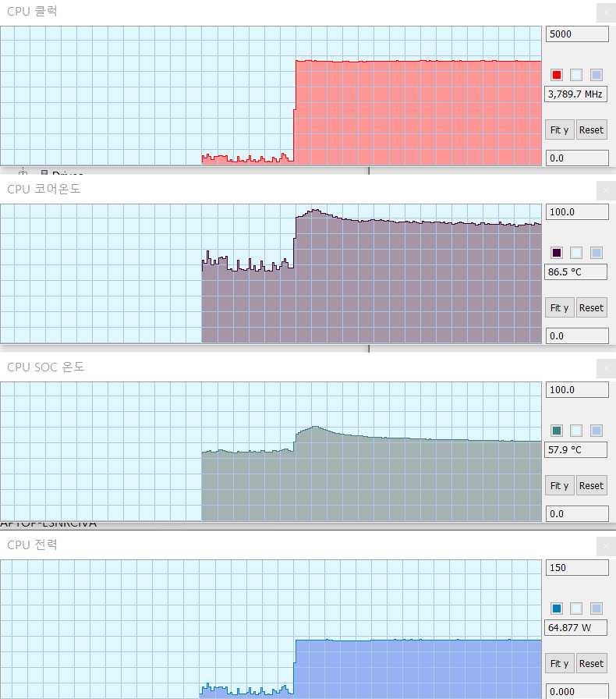The image size is (616, 699).
Task: Click the dark purple line swatch in CPU 코어온도 graph
Action: [556, 253]
